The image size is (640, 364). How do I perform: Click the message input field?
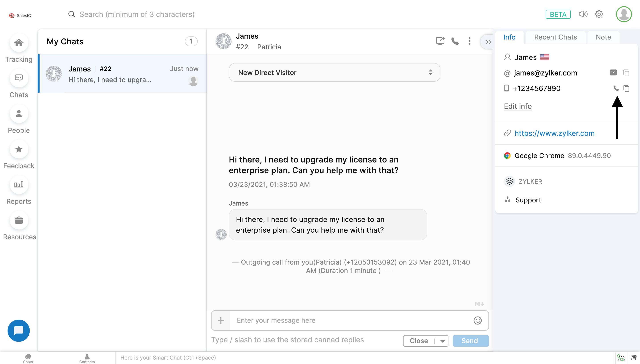[350, 320]
